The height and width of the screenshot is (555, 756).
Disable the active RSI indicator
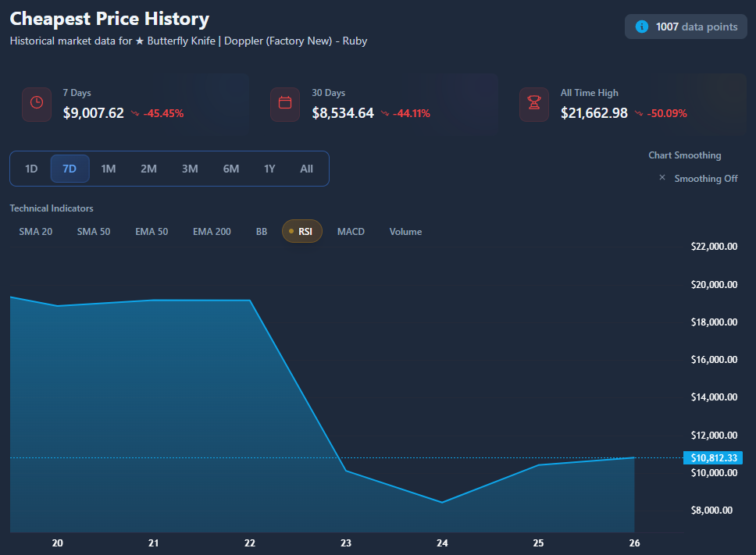(301, 232)
